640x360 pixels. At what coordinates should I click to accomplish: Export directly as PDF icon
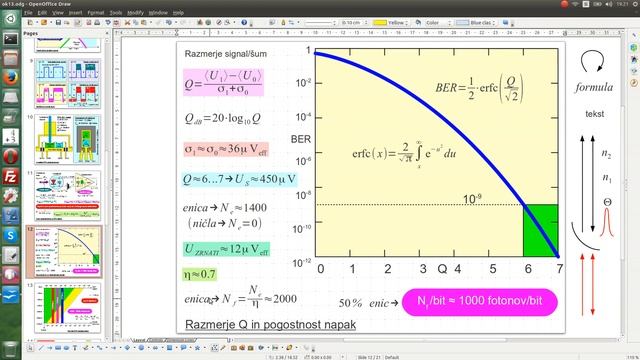89,22
